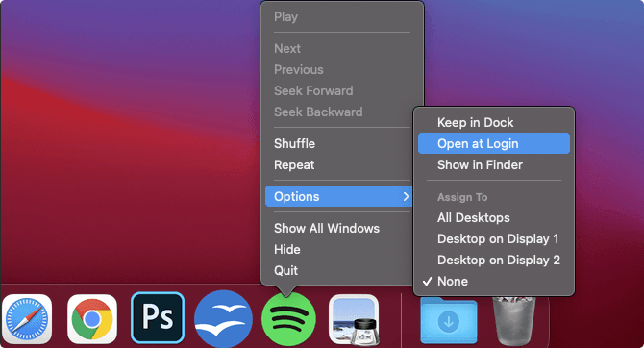
Task: Choose Next in the Spotify menu
Action: [x=342, y=48]
